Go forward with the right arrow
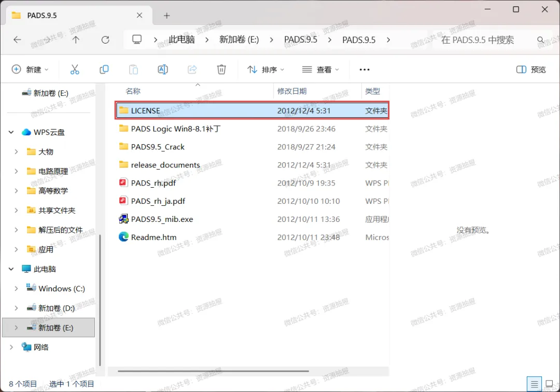Image resolution: width=560 pixels, height=392 pixels. [47, 39]
